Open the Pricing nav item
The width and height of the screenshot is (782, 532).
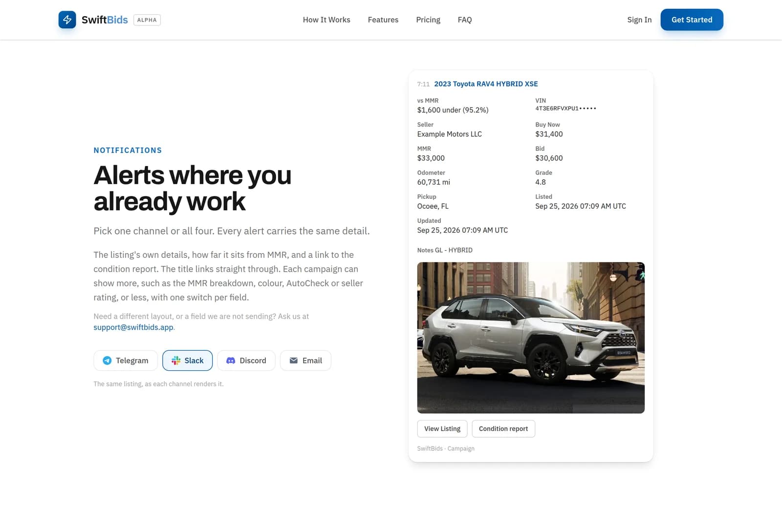pos(428,20)
